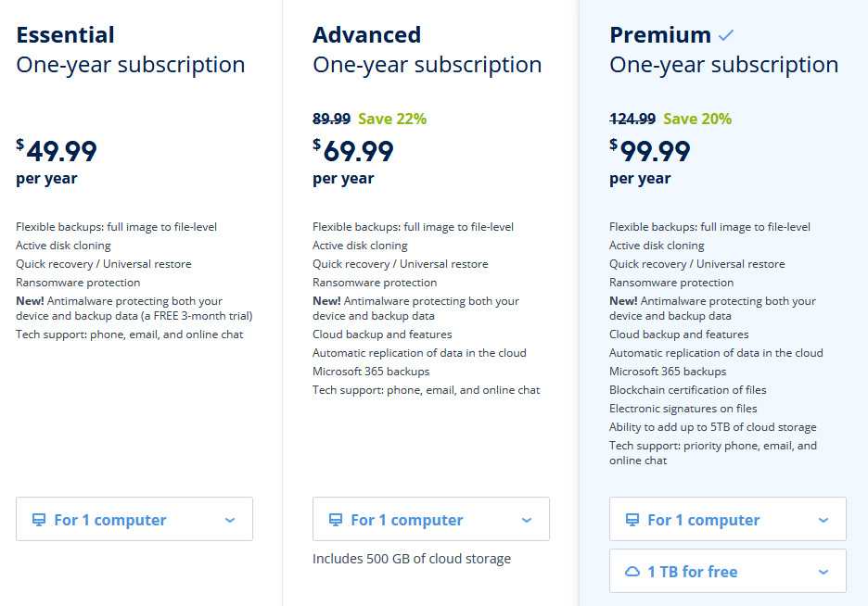Select the Essential plan heading
This screenshot has height=606, width=868.
(x=65, y=35)
